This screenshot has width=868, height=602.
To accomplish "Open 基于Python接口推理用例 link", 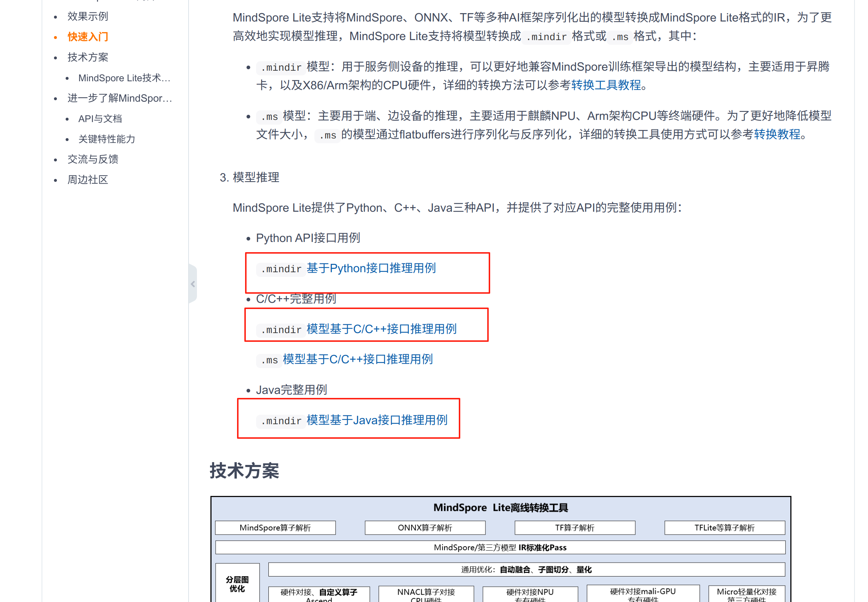I will (371, 268).
